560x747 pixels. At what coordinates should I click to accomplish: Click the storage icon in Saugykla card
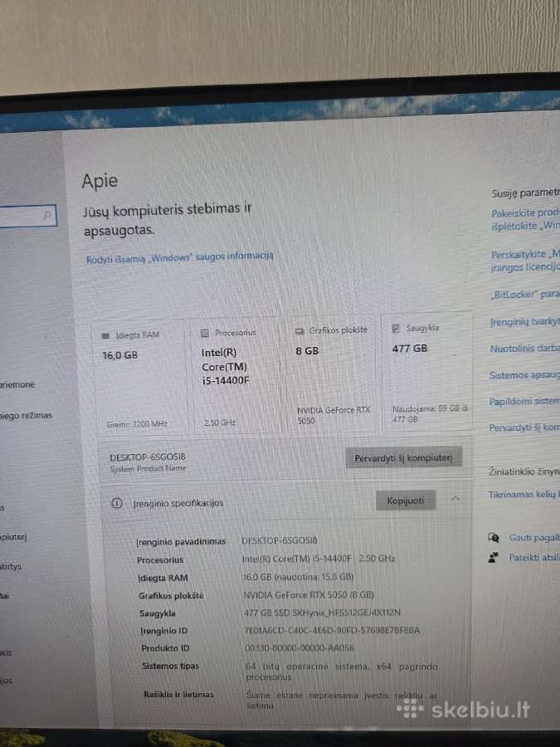pos(396,328)
